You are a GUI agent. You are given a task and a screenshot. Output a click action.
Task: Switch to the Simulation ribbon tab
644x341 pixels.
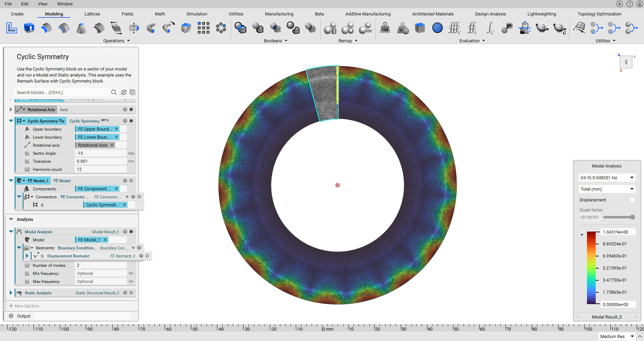point(197,14)
